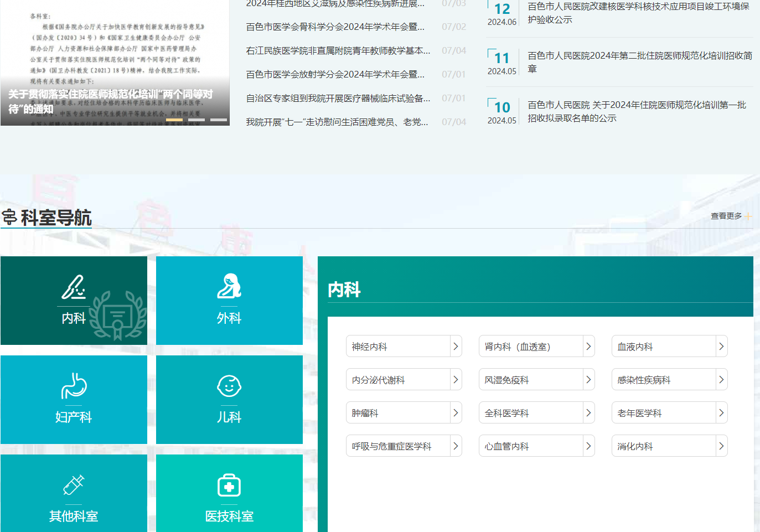Expand arrow for 血液内科

tap(721, 347)
